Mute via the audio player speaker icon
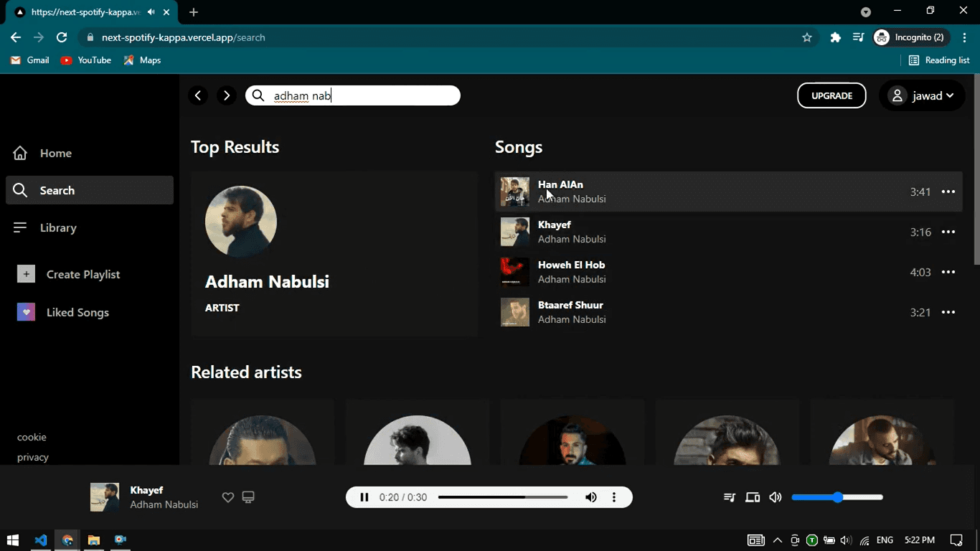 pos(591,497)
